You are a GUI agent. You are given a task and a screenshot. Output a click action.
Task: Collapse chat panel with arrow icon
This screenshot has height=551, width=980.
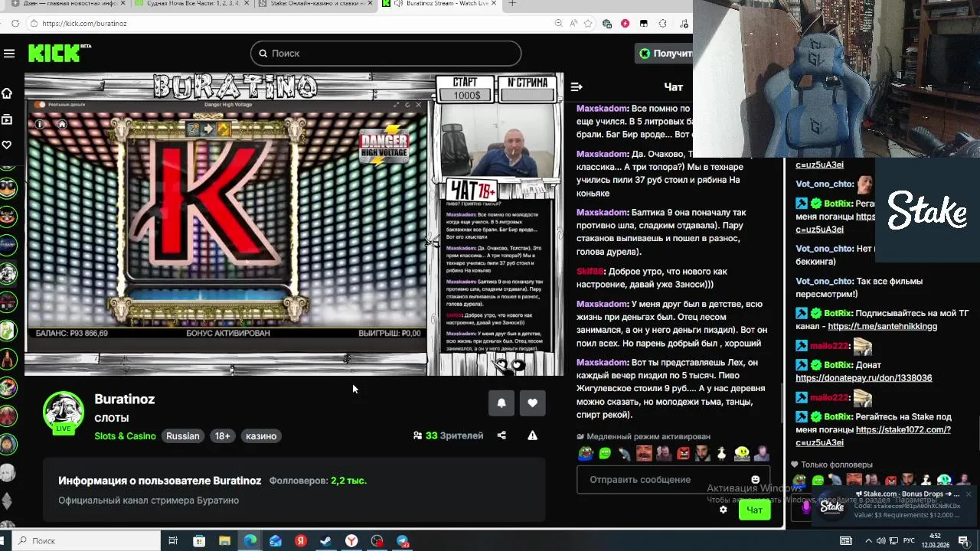577,87
